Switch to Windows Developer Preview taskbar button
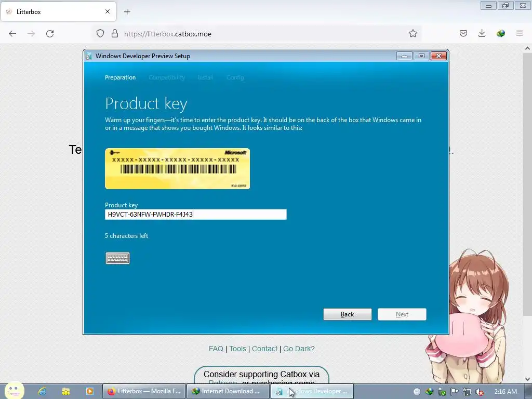532x399 pixels. point(312,391)
